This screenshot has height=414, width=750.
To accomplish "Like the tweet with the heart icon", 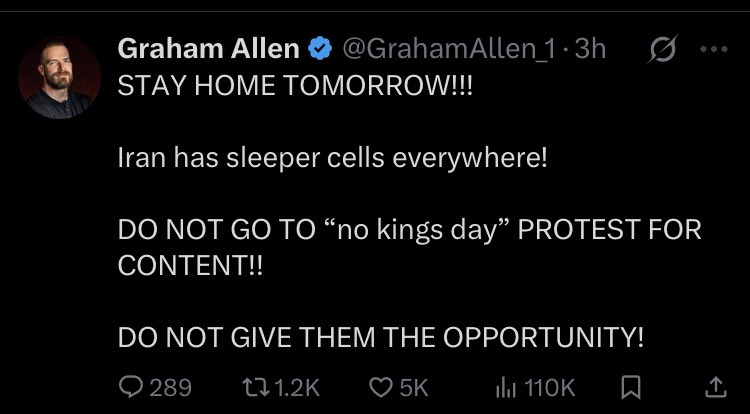I will click(381, 387).
